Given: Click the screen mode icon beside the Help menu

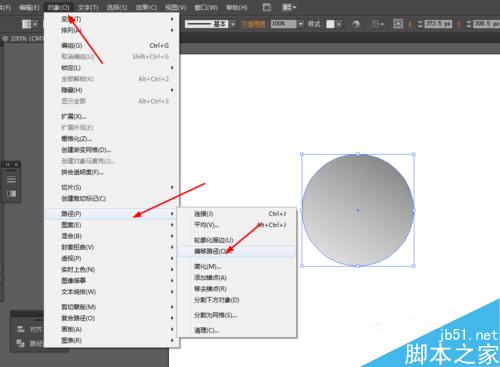Looking at the screenshot, I should [x=267, y=7].
